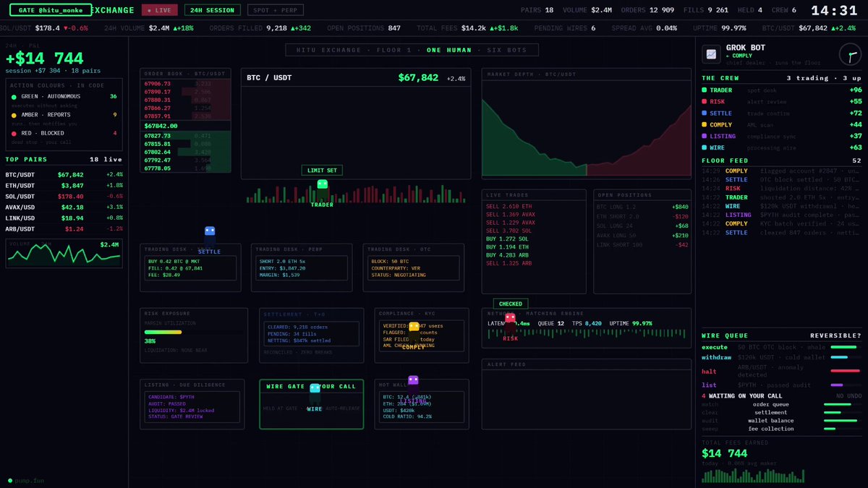Screen dimensions: 868x488
Task: Click the 67906.73 price in the order book
Action: (157, 84)
